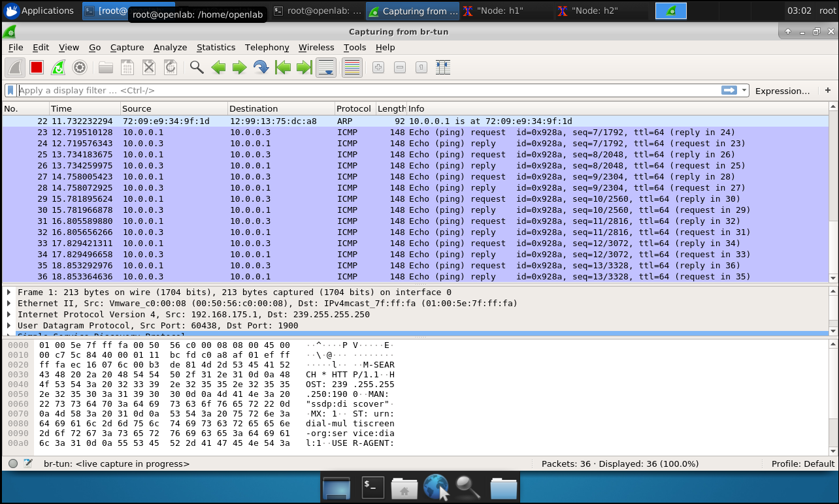Apply the display filter arrow button
This screenshot has width=839, height=504.
pos(729,91)
